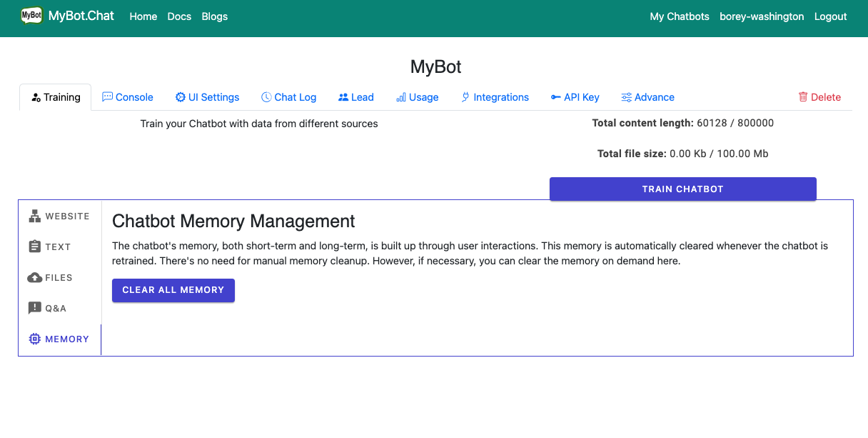868x438 pixels.
Task: Switch to the Console tab
Action: point(128,97)
